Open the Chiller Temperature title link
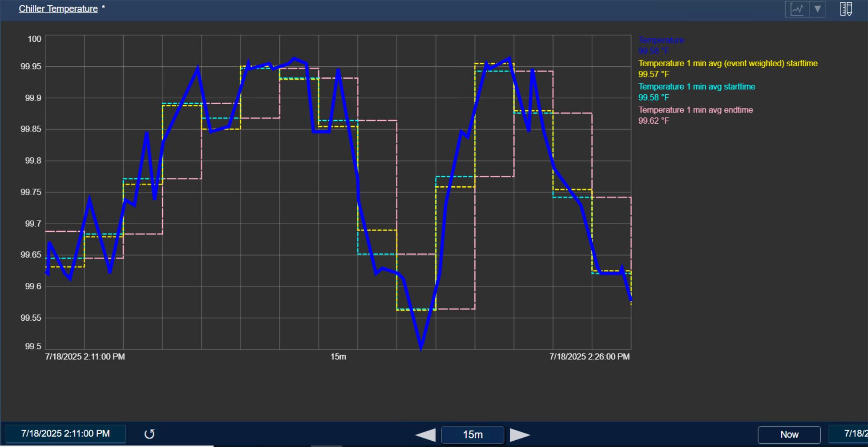This screenshot has height=447, width=868. (58, 9)
